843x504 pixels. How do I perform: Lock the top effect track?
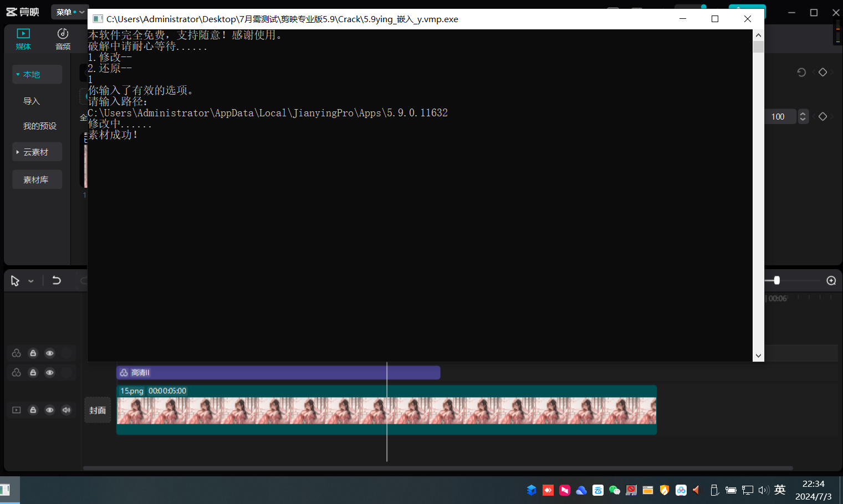pos(33,353)
